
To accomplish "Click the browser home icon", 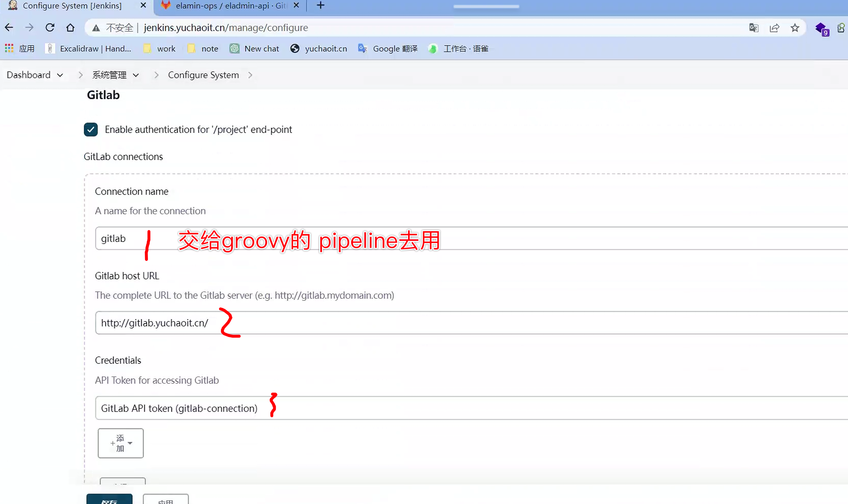I will coord(70,28).
